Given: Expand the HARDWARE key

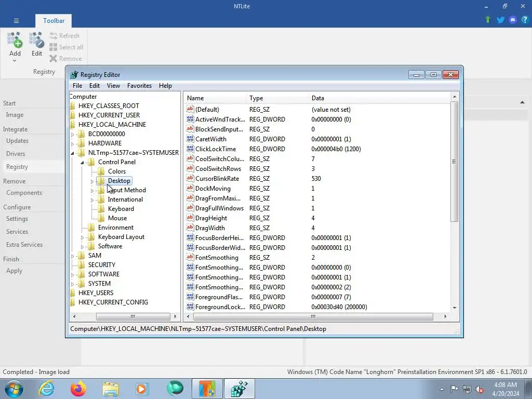Looking at the screenshot, I should (x=72, y=144).
